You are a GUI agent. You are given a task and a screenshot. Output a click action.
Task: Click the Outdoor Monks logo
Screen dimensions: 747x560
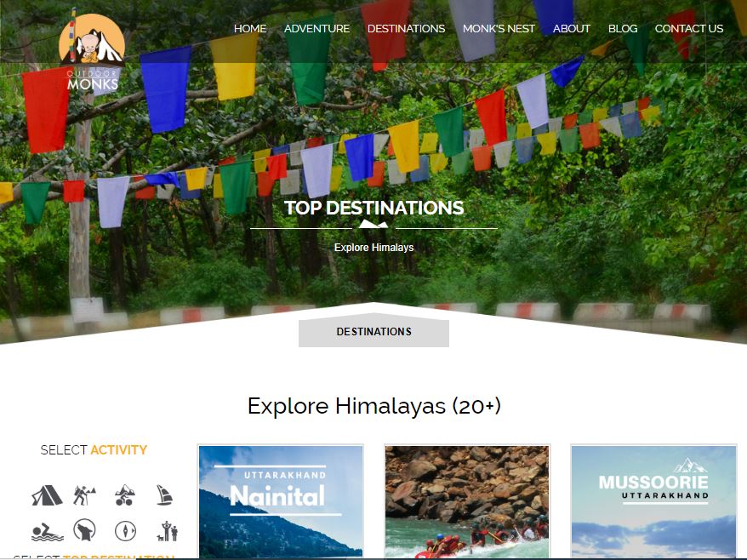coord(92,51)
